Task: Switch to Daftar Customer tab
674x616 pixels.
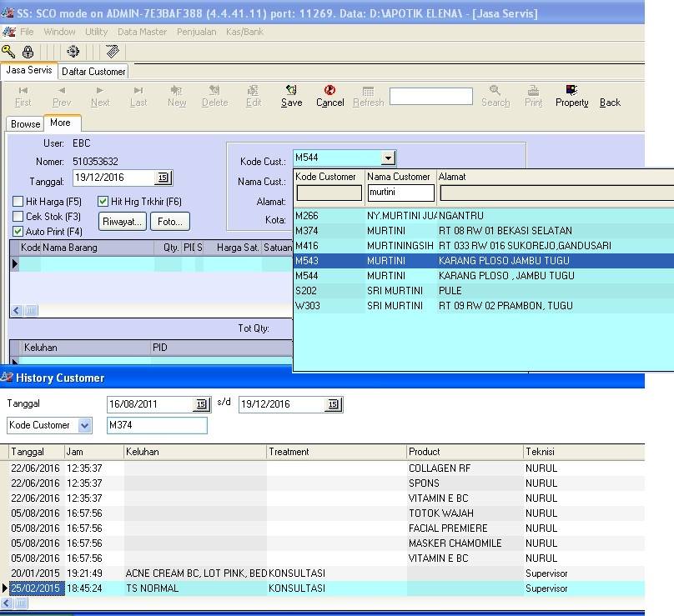Action: 93,72
